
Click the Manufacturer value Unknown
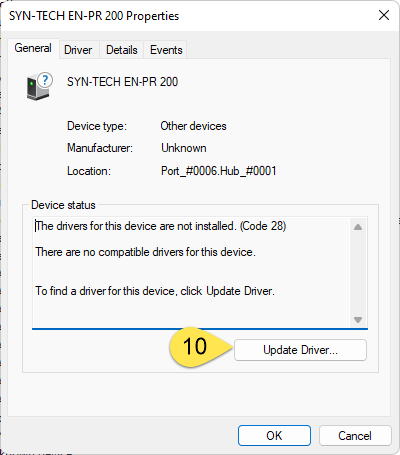(184, 148)
